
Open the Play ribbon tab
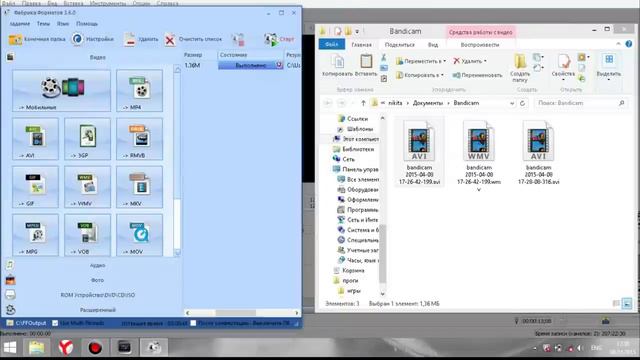tap(480, 44)
